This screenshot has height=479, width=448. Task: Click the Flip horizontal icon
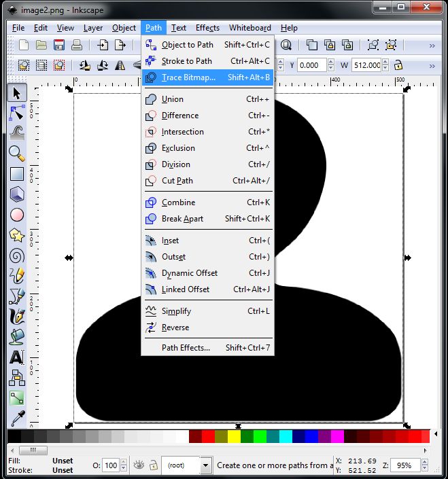coord(120,65)
